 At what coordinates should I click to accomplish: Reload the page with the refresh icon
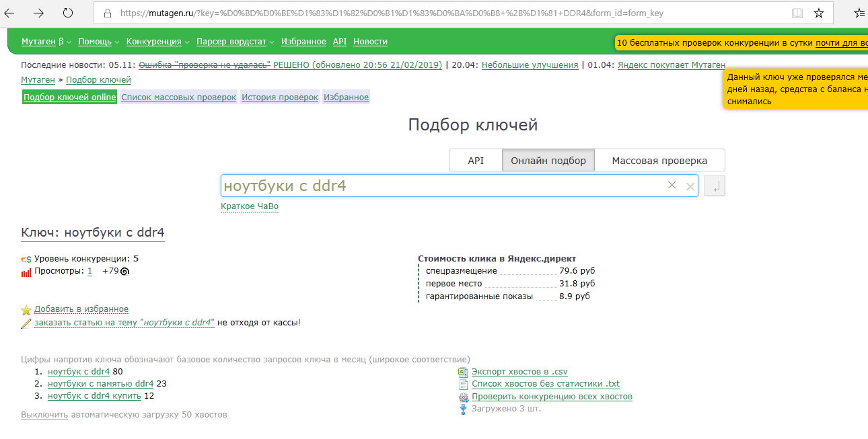click(68, 13)
